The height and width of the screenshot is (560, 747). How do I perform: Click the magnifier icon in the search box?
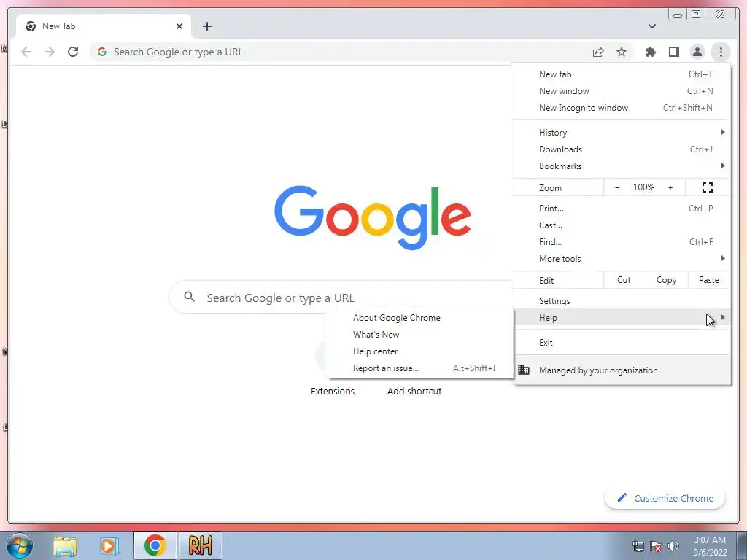click(189, 297)
